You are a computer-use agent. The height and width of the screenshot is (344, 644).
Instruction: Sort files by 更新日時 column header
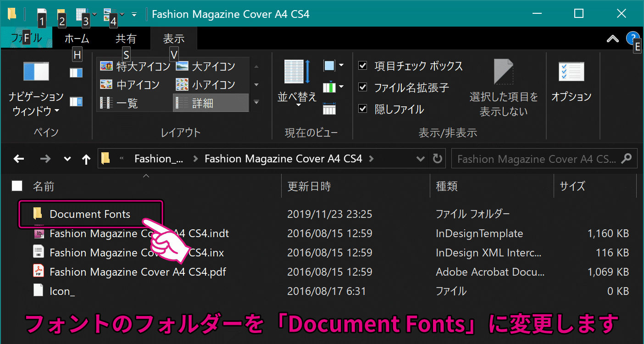[309, 186]
